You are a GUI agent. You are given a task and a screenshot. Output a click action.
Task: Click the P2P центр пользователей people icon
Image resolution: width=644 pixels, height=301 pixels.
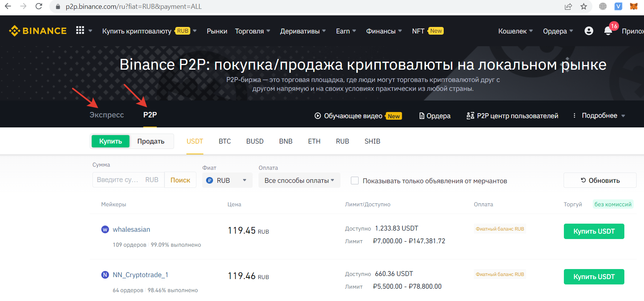pyautogui.click(x=470, y=115)
